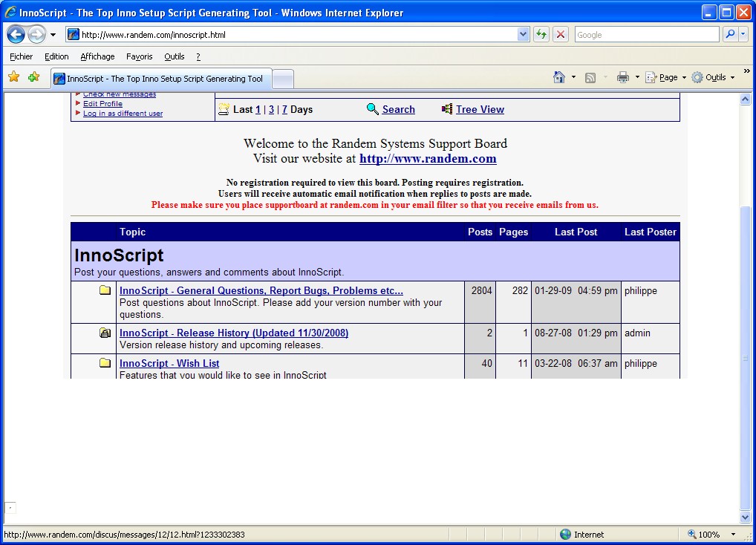Open the Edition menu
This screenshot has height=545, width=756.
(x=56, y=56)
